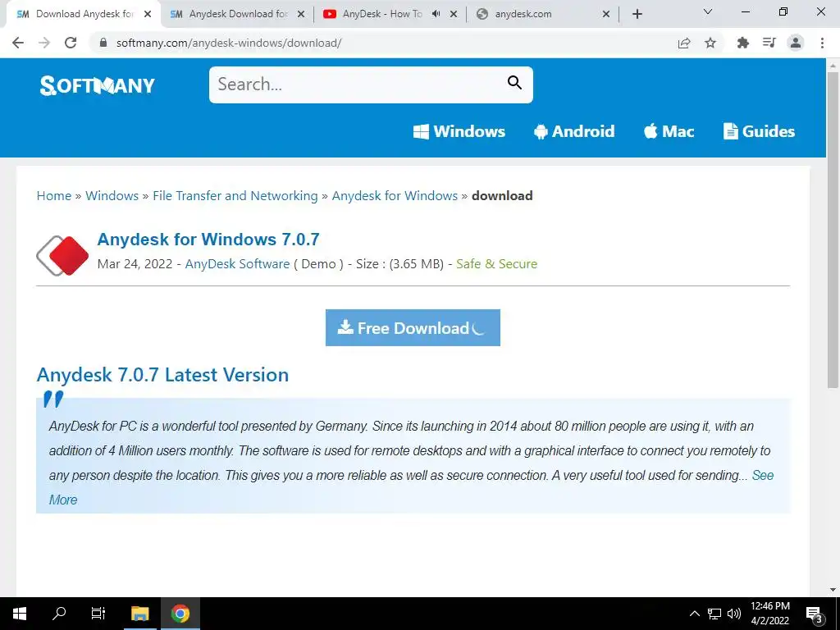The image size is (840, 630).
Task: Open the tab search chevron
Action: click(x=708, y=11)
